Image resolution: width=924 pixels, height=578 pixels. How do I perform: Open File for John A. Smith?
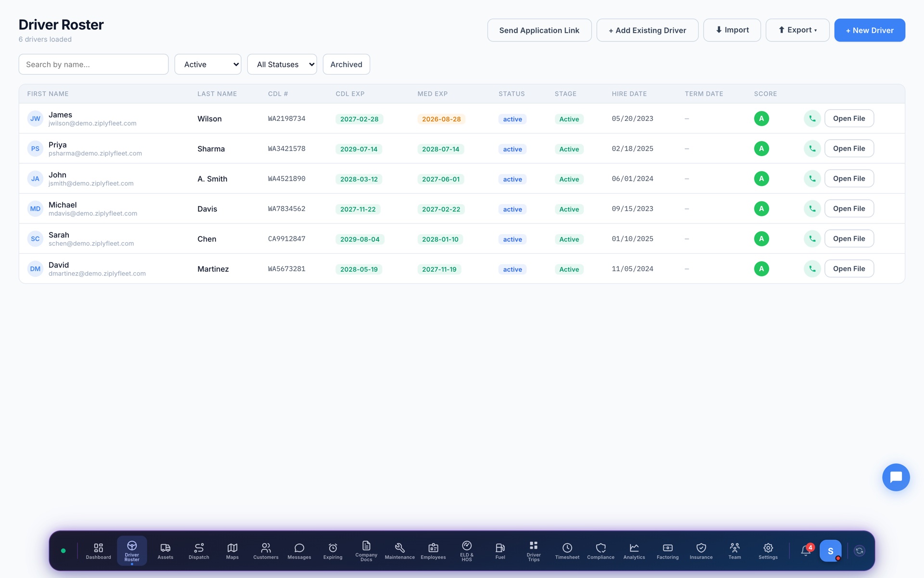849,179
